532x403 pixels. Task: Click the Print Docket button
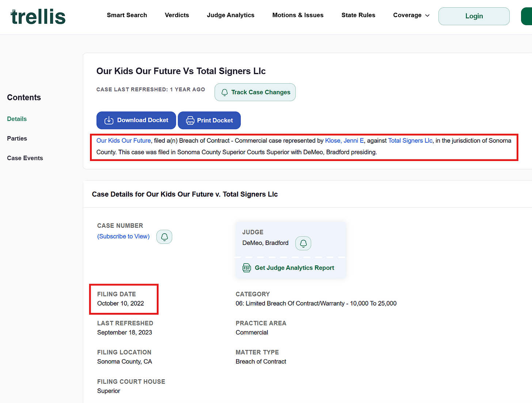click(x=209, y=120)
